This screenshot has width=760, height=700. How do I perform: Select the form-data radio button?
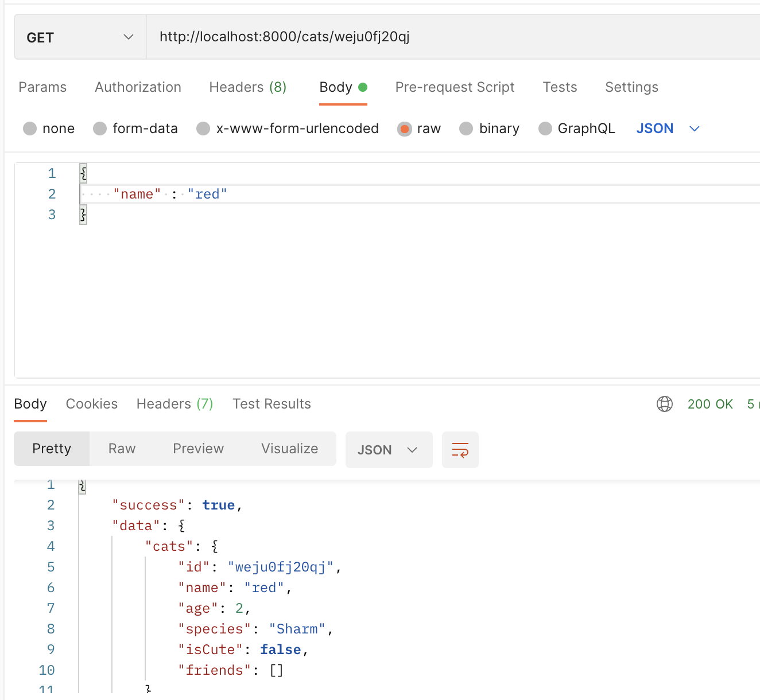100,129
